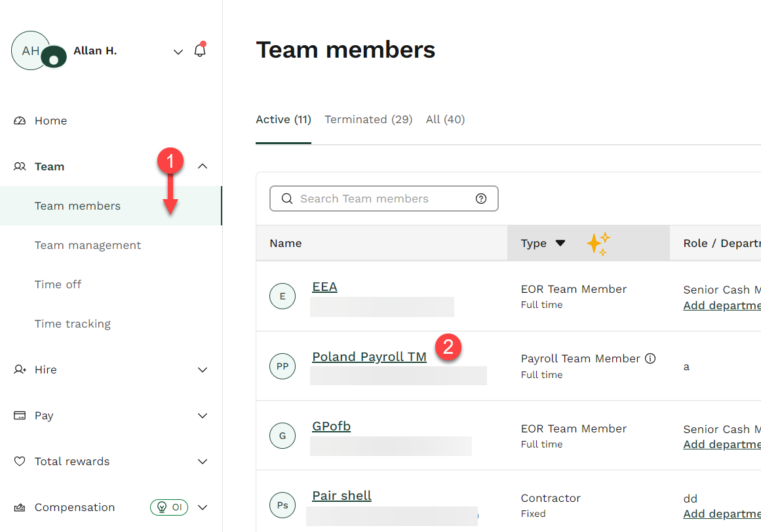
Task: Open the All (40) tab
Action: [x=445, y=119]
